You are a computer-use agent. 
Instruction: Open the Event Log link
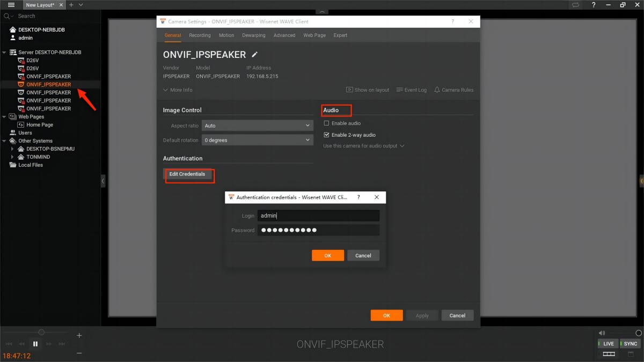[x=412, y=90]
